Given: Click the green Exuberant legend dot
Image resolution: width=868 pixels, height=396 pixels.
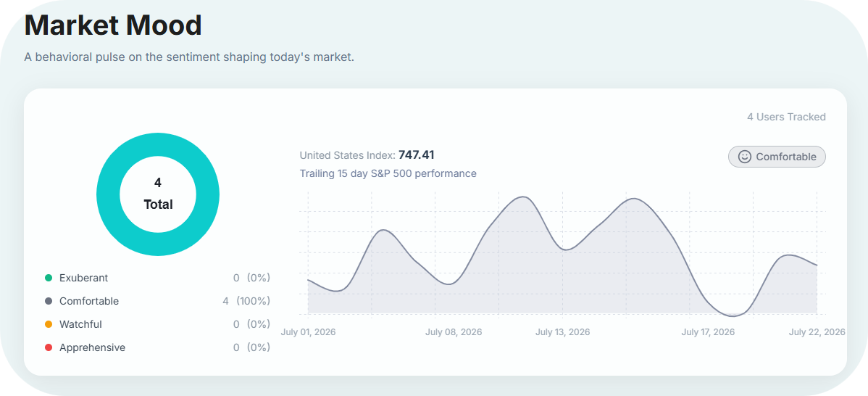Looking at the screenshot, I should 48,278.
